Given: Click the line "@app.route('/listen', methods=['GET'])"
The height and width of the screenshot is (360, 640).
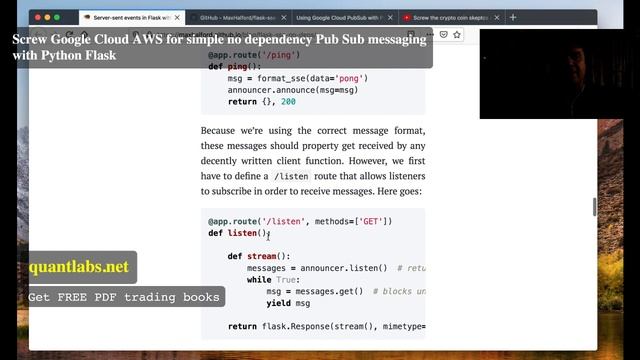Looking at the screenshot, I should (x=300, y=221).
